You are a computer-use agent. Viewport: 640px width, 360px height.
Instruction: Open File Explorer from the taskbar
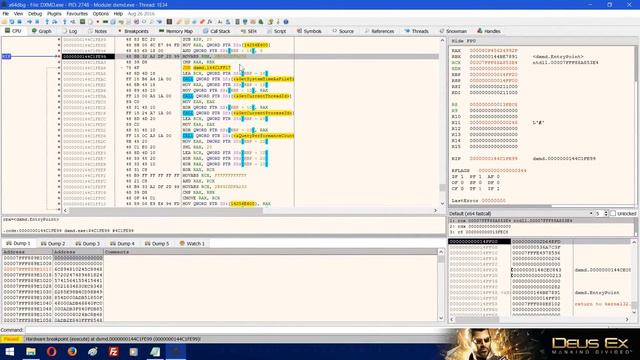(x=31, y=351)
